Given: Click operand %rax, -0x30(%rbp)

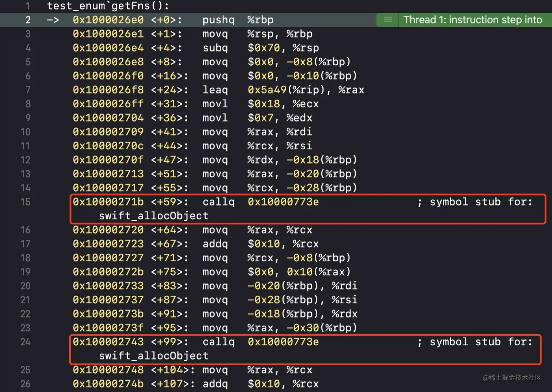Looking at the screenshot, I should point(302,328).
